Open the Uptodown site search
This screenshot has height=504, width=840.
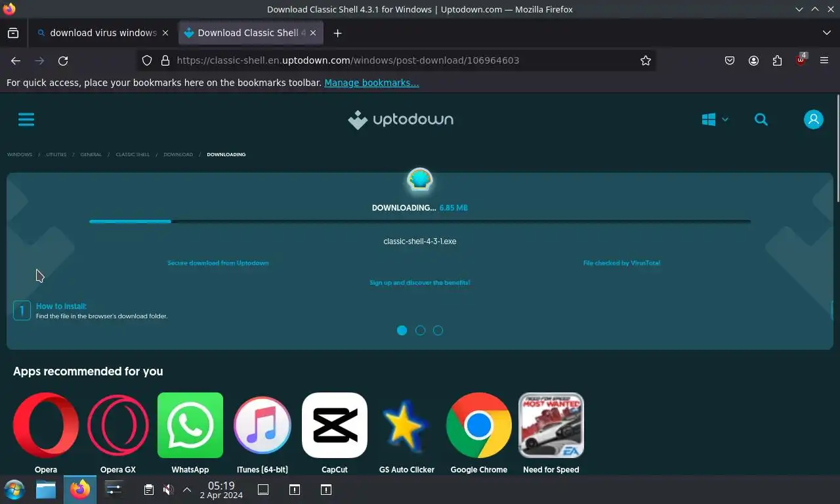click(761, 119)
